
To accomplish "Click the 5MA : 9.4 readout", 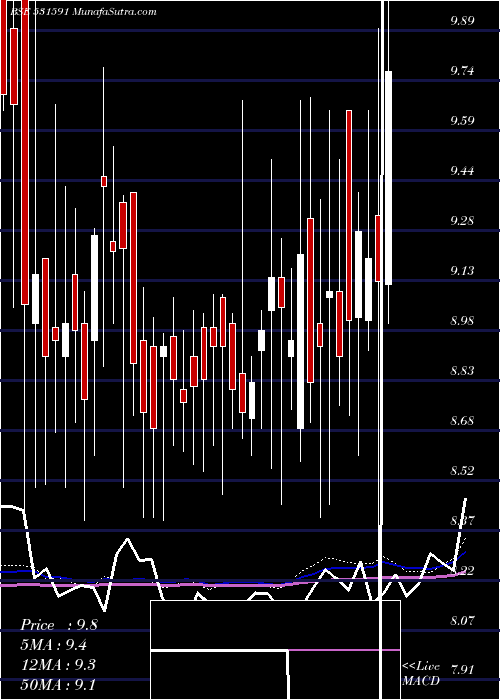I will coord(54,645).
